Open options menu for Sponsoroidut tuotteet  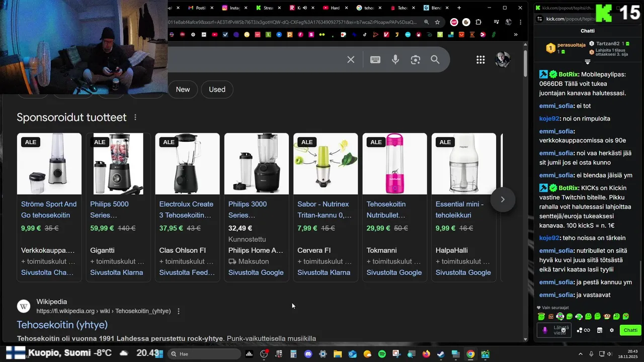(135, 117)
